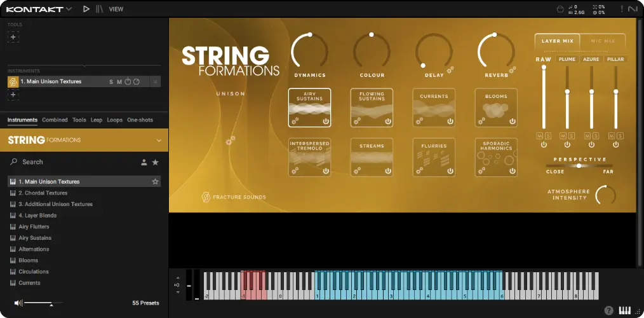This screenshot has width=644, height=318.
Task: Open Interspersed Tremolo settings gear
Action: pyautogui.click(x=295, y=170)
